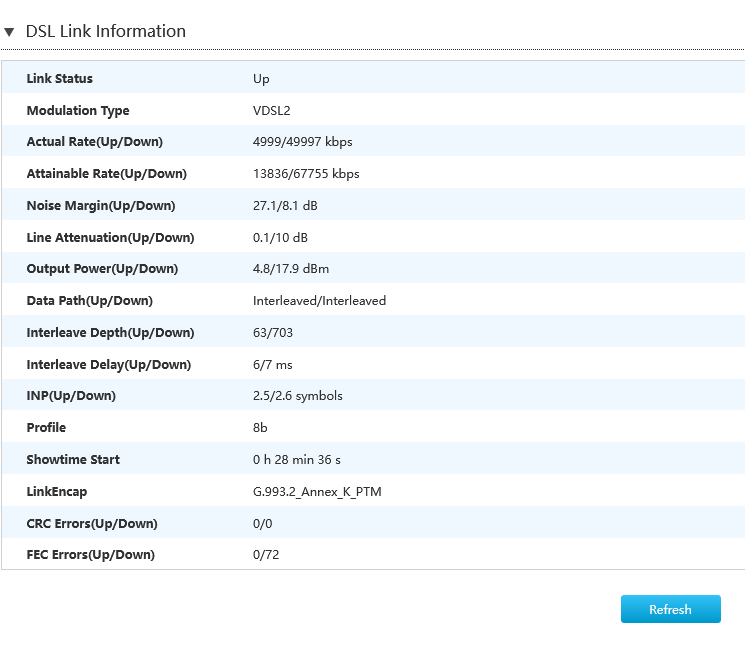The image size is (745, 645).
Task: Select the Data Path(Up/Down) label
Action: (x=89, y=301)
